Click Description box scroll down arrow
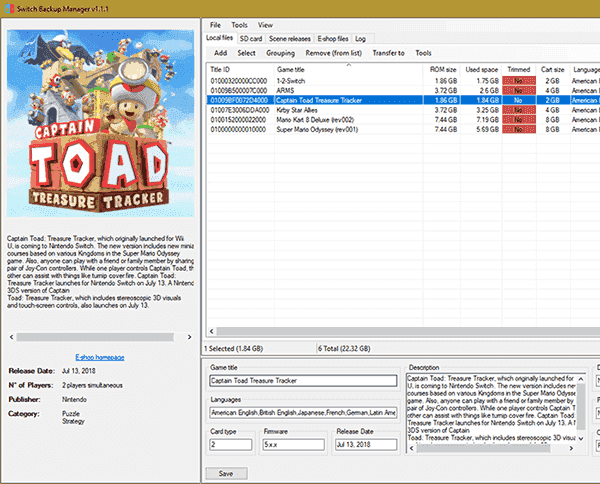The width and height of the screenshot is (600, 484). (581, 438)
